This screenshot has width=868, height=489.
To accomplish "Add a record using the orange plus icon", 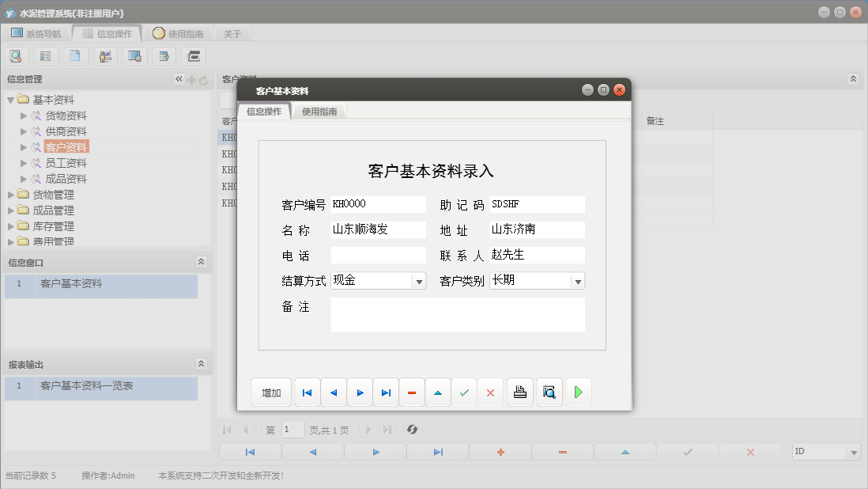I will [501, 451].
